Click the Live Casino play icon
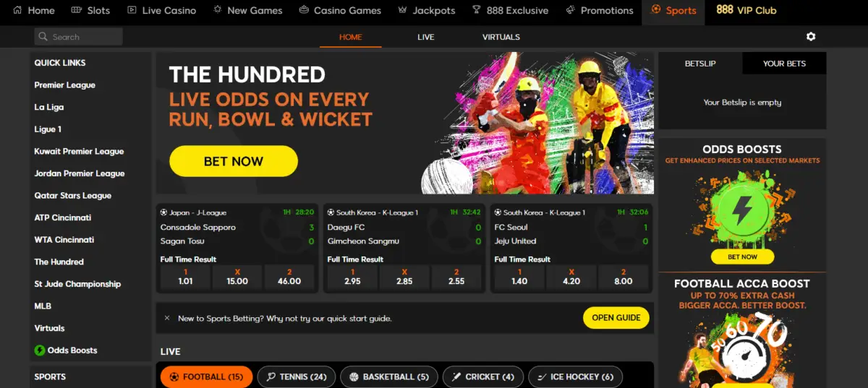 click(132, 10)
